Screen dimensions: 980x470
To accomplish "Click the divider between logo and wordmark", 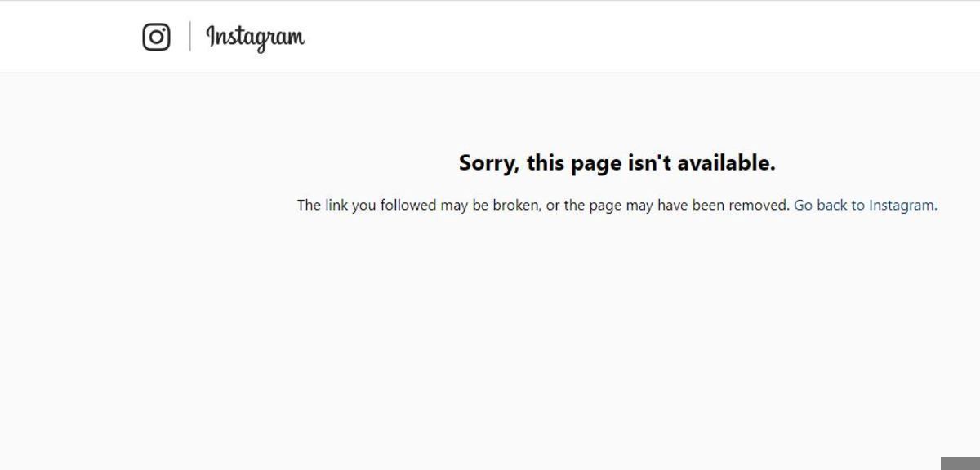I will pos(190,37).
